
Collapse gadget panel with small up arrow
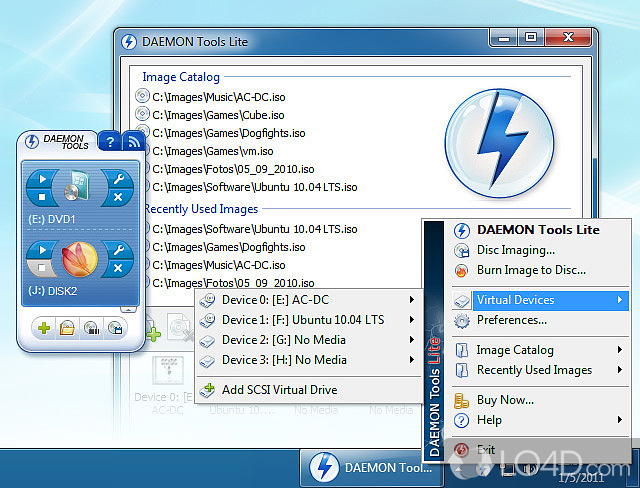pyautogui.click(x=128, y=310)
